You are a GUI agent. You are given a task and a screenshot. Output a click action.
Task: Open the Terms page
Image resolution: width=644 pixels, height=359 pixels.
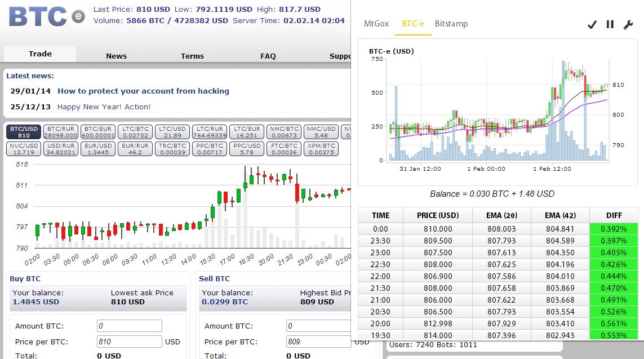pyautogui.click(x=192, y=56)
